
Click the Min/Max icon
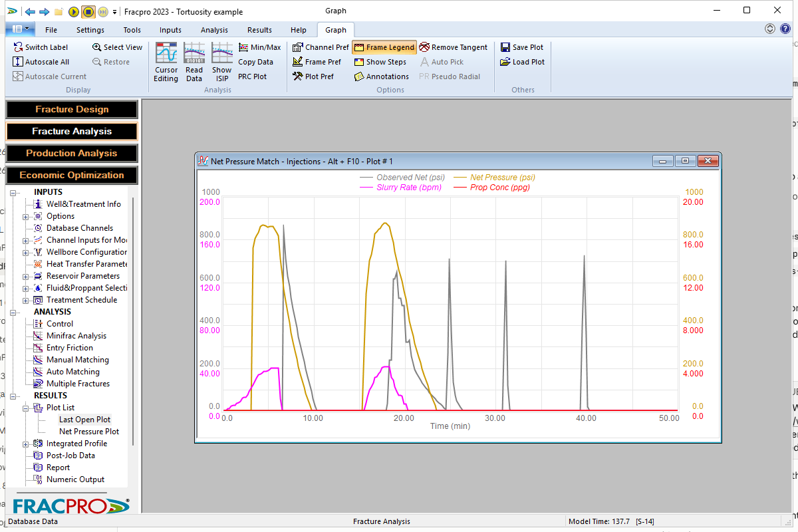(243, 47)
